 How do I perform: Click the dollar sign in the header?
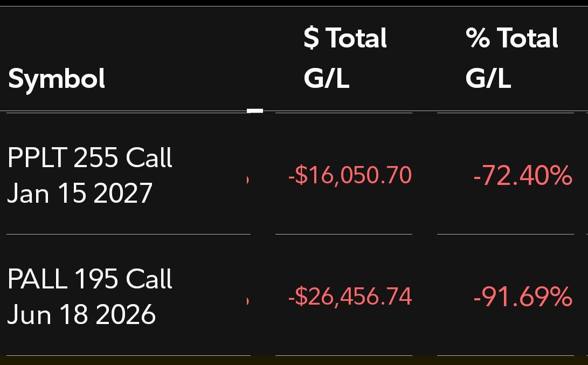pos(311,38)
